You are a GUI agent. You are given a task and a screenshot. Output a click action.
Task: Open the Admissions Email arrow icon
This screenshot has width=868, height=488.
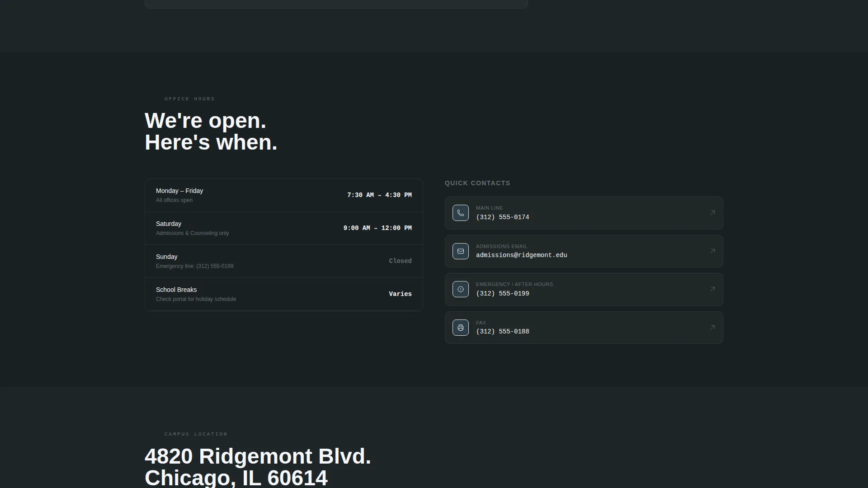[712, 251]
